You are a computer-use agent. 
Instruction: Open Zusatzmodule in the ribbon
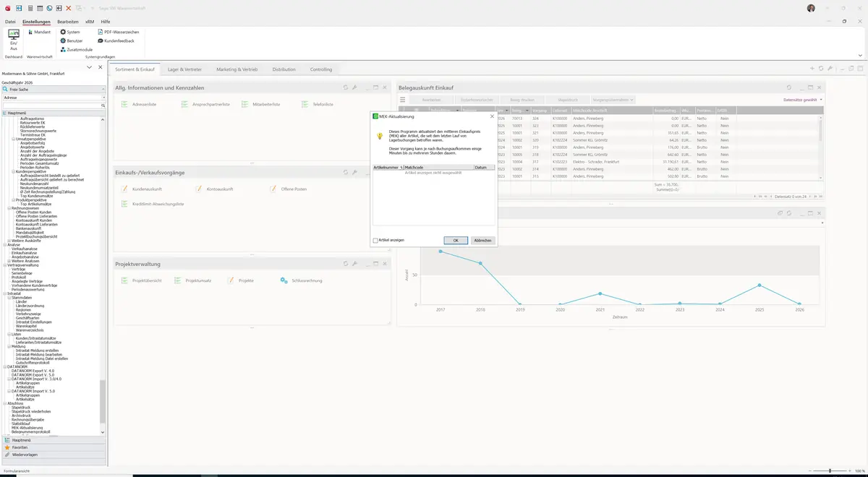(x=77, y=49)
